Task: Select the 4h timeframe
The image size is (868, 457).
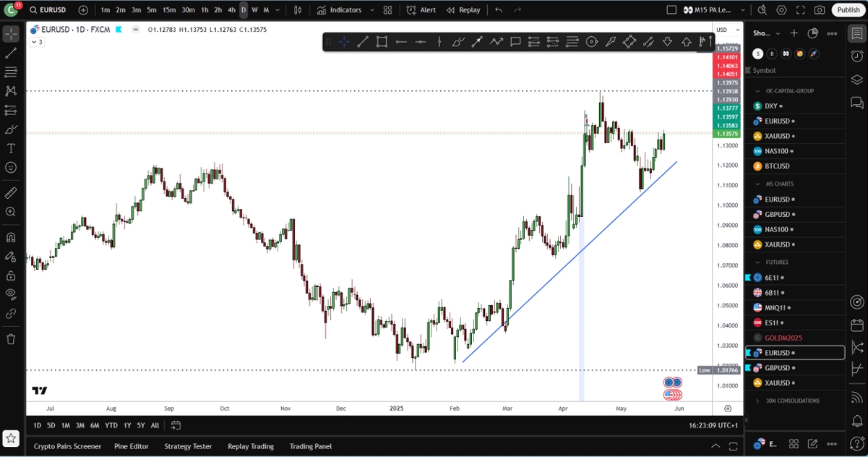Action: pos(231,10)
